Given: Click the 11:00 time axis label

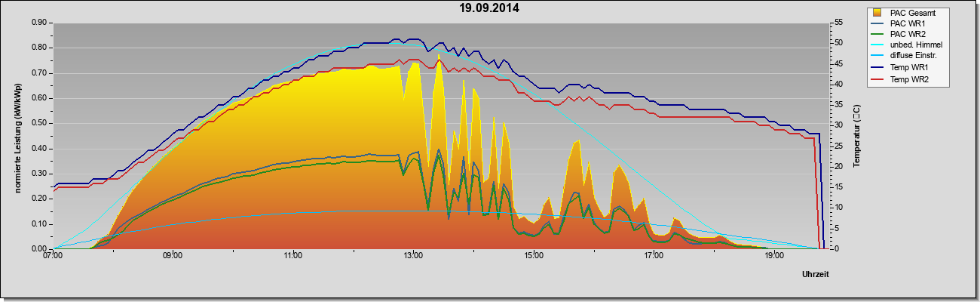Looking at the screenshot, I should pos(293,257).
